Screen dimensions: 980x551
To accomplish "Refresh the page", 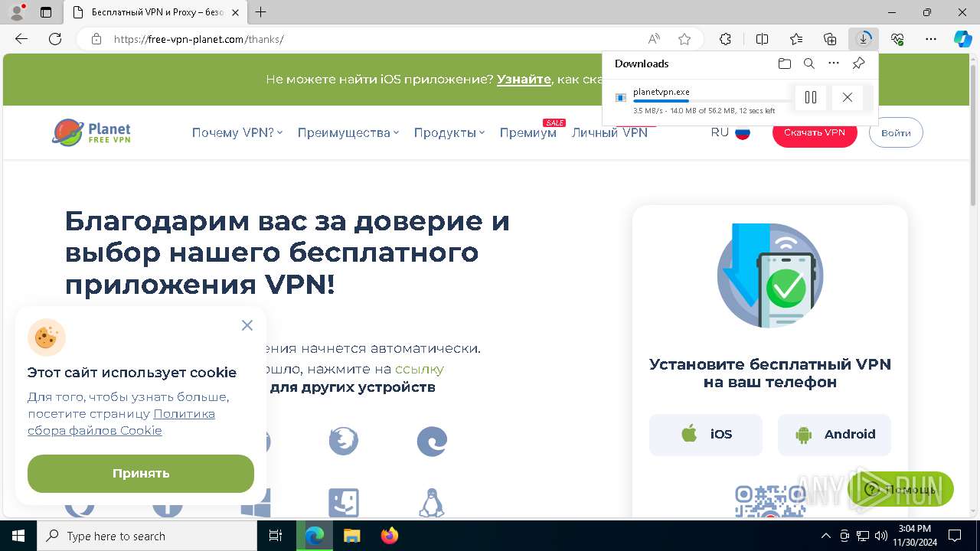I will click(x=55, y=39).
